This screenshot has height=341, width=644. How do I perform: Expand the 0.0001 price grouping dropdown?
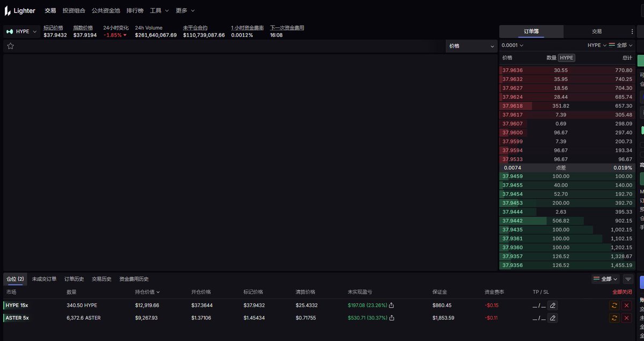(x=513, y=46)
